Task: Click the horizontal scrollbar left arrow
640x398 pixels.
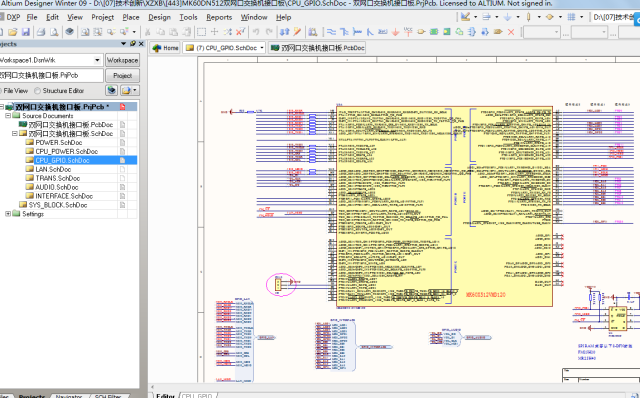Action: click(x=153, y=387)
